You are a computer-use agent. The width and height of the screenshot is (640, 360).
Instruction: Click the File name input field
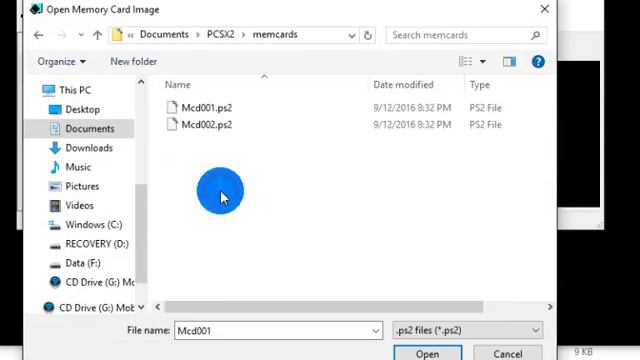278,331
